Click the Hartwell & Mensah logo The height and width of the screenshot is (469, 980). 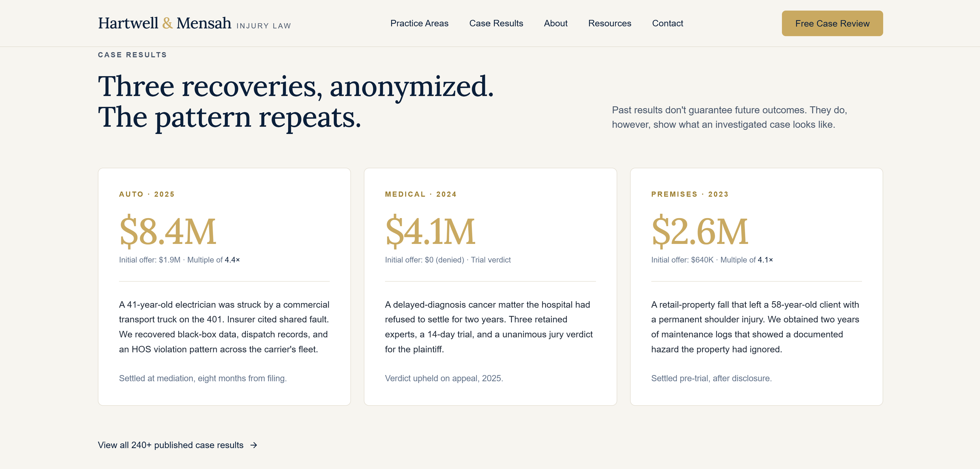coord(194,23)
